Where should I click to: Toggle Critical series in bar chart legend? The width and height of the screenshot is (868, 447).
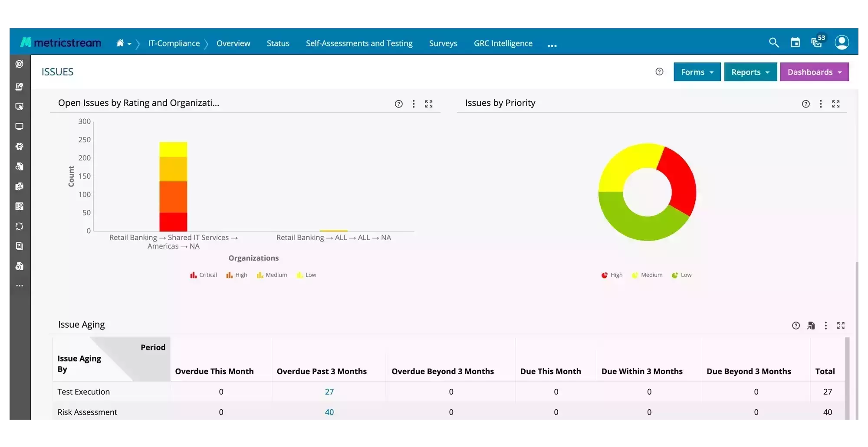pyautogui.click(x=204, y=275)
